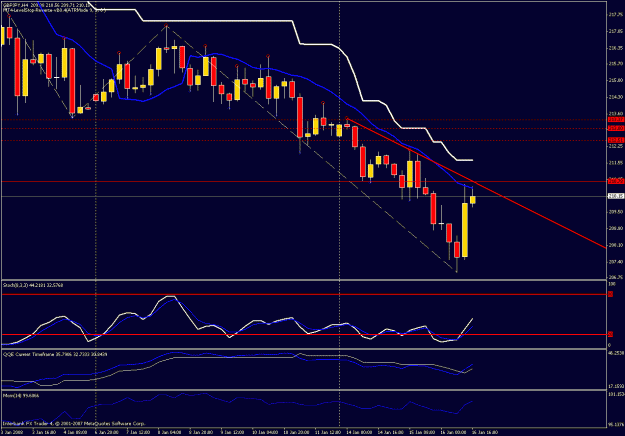Click the solid red line's price tag on scale
The width and height of the screenshot is (625, 436).
coord(615,181)
